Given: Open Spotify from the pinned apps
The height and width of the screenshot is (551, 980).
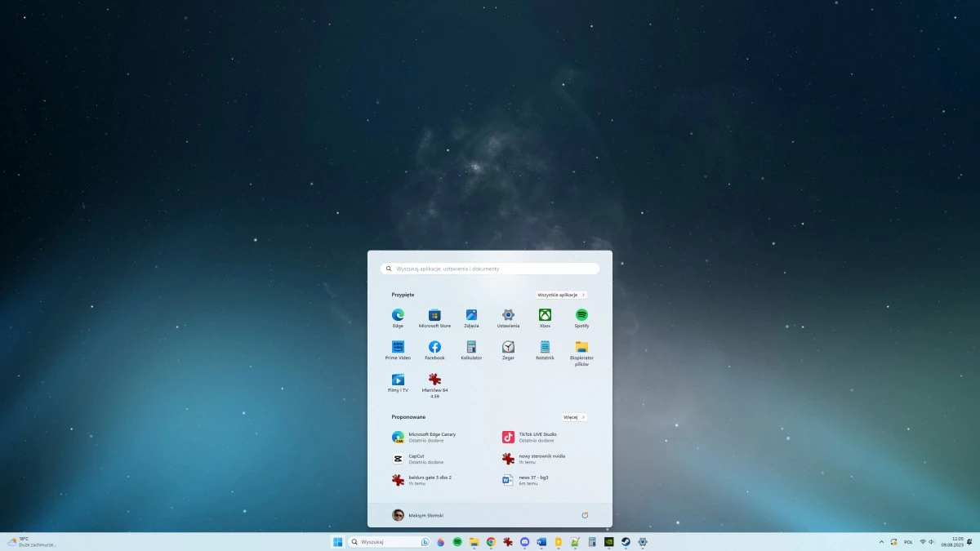Looking at the screenshot, I should pyautogui.click(x=581, y=314).
